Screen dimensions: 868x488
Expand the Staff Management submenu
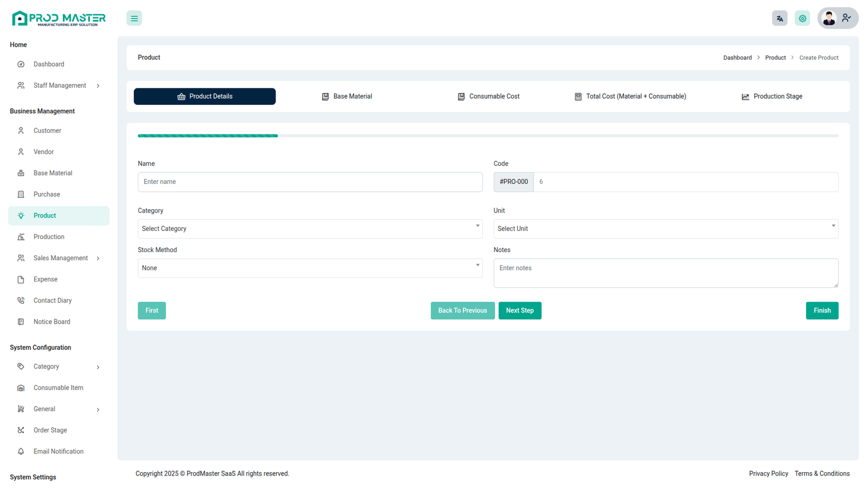(98, 86)
